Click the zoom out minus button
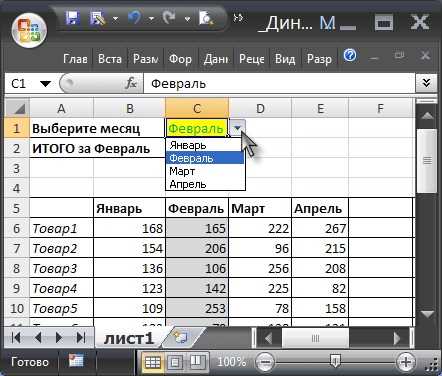Screen dimensions: 442x376 coord(265,362)
